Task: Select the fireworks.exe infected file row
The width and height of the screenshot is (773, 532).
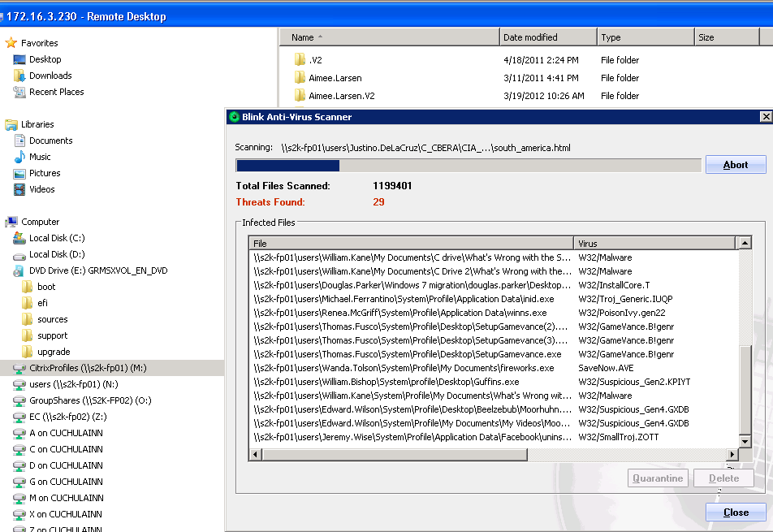Action: (x=494, y=368)
